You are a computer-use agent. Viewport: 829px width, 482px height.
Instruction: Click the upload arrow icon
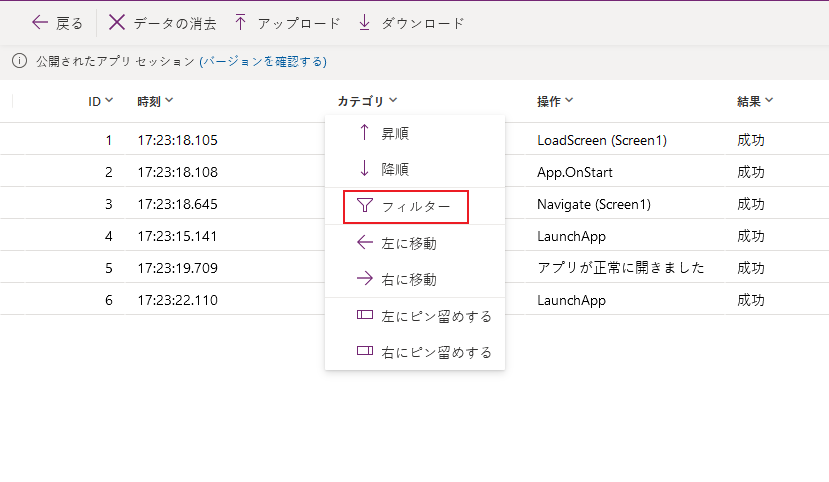click(x=241, y=22)
